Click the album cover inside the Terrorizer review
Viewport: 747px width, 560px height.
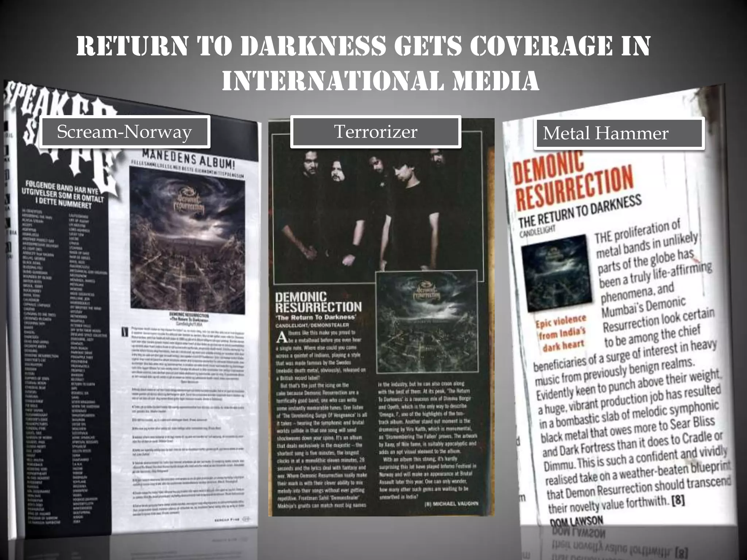(x=427, y=322)
